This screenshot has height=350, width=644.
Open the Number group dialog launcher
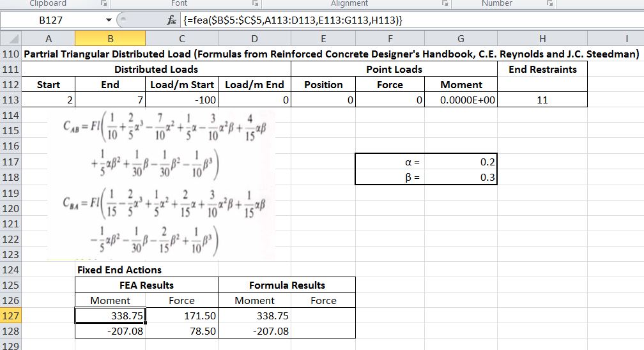click(548, 4)
